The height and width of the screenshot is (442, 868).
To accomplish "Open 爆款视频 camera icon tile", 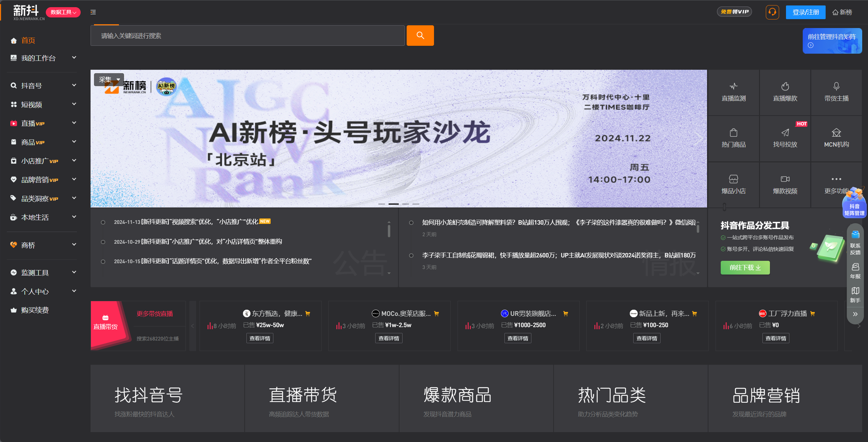I will pos(785,185).
